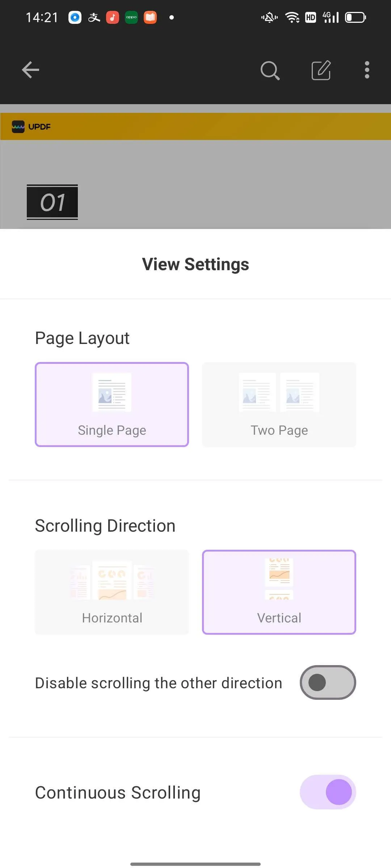
Task: Tap the single page layout illustration
Action: pyautogui.click(x=112, y=392)
